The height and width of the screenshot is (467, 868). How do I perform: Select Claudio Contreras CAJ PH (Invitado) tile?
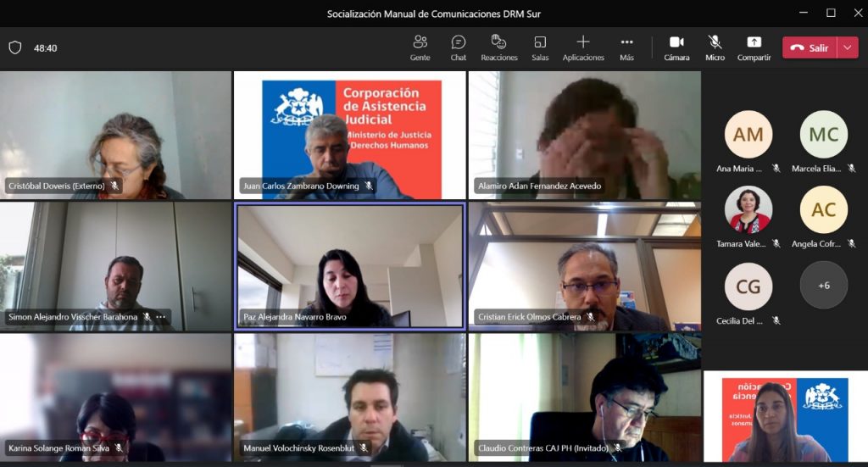coord(585,398)
